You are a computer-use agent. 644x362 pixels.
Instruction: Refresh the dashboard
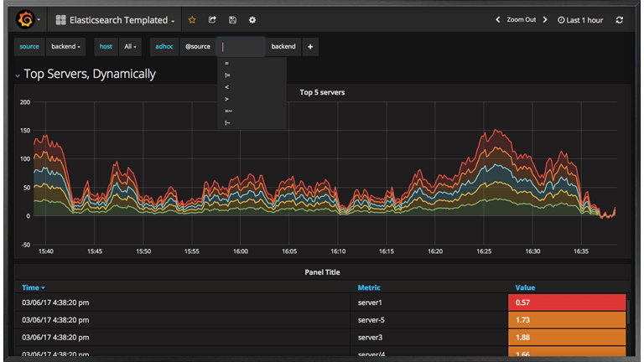620,20
